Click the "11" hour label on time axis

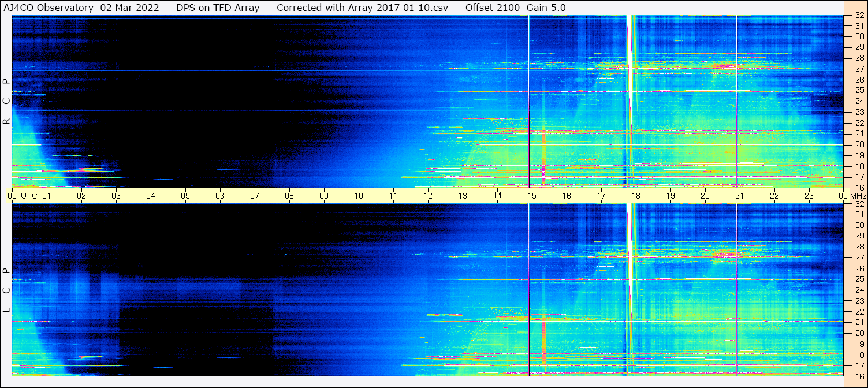click(393, 196)
